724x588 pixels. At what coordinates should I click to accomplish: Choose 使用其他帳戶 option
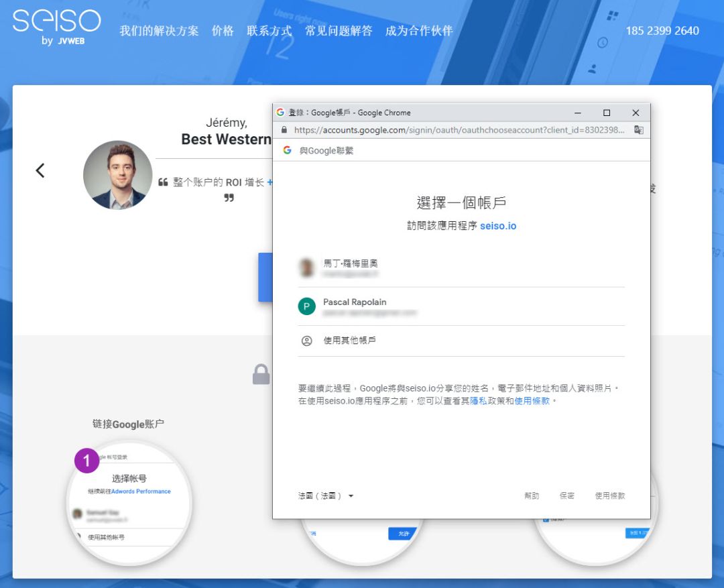click(x=461, y=341)
